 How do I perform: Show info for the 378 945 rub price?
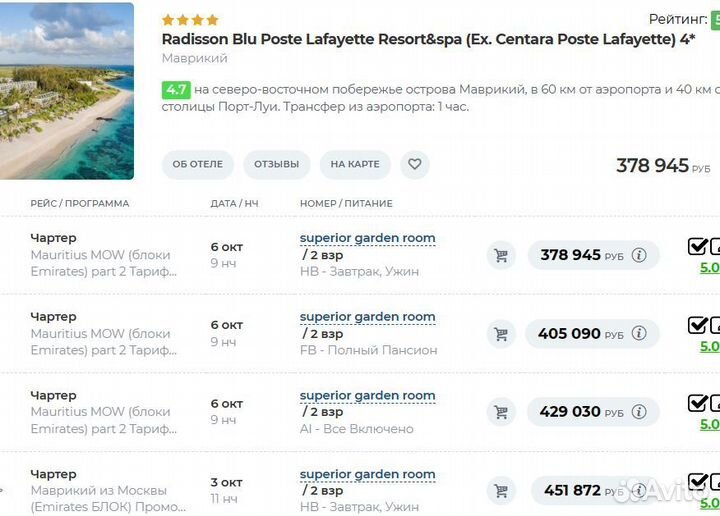point(639,255)
